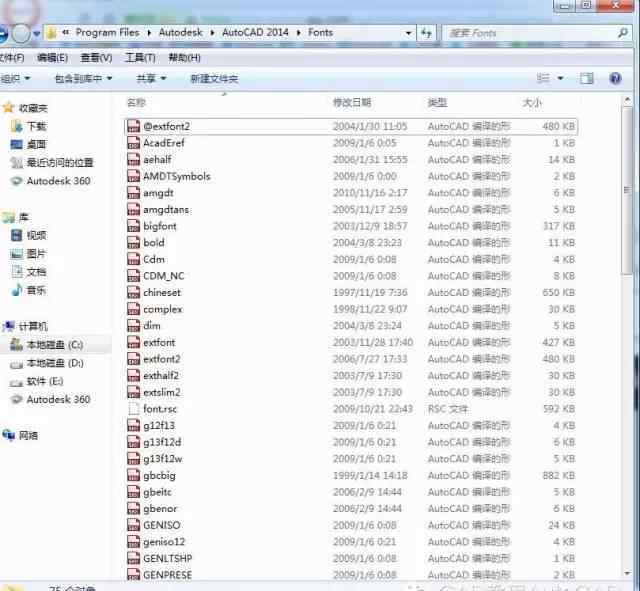
Task: Click Autodesk in address breadcrumb
Action: point(180,33)
